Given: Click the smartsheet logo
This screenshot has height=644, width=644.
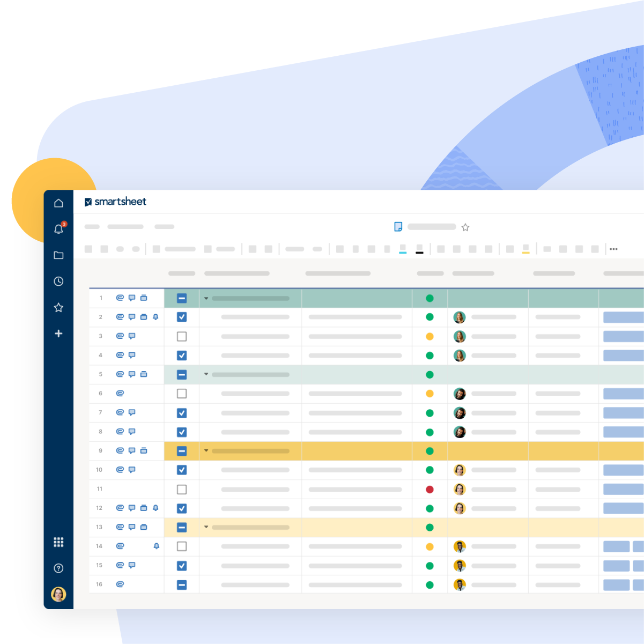Looking at the screenshot, I should (x=115, y=202).
